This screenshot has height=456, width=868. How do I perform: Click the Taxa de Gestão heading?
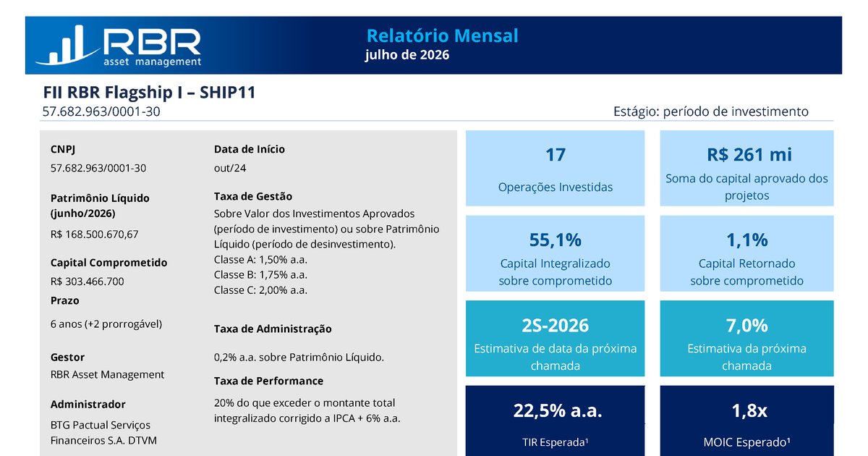253,196
